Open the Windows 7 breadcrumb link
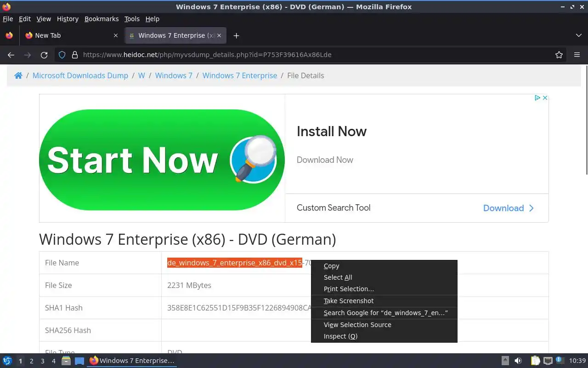588x368 pixels. [x=174, y=75]
